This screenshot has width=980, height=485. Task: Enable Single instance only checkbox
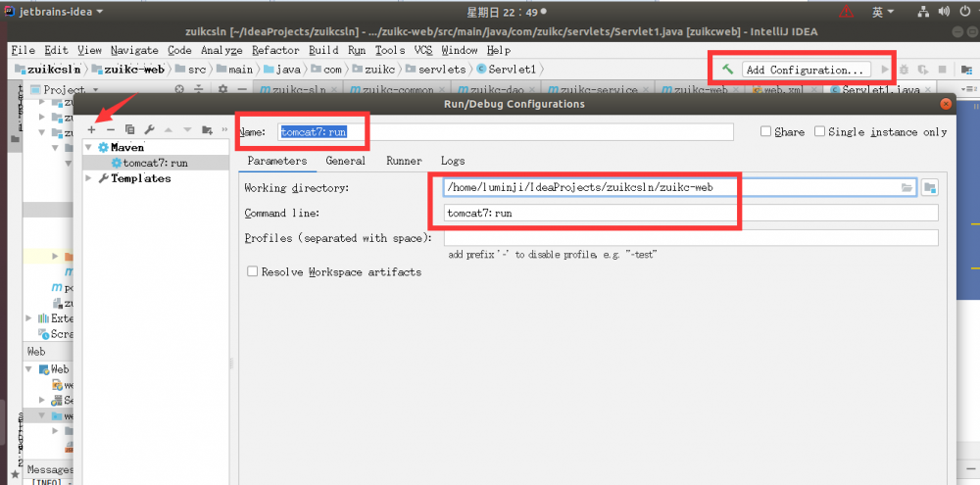click(818, 132)
